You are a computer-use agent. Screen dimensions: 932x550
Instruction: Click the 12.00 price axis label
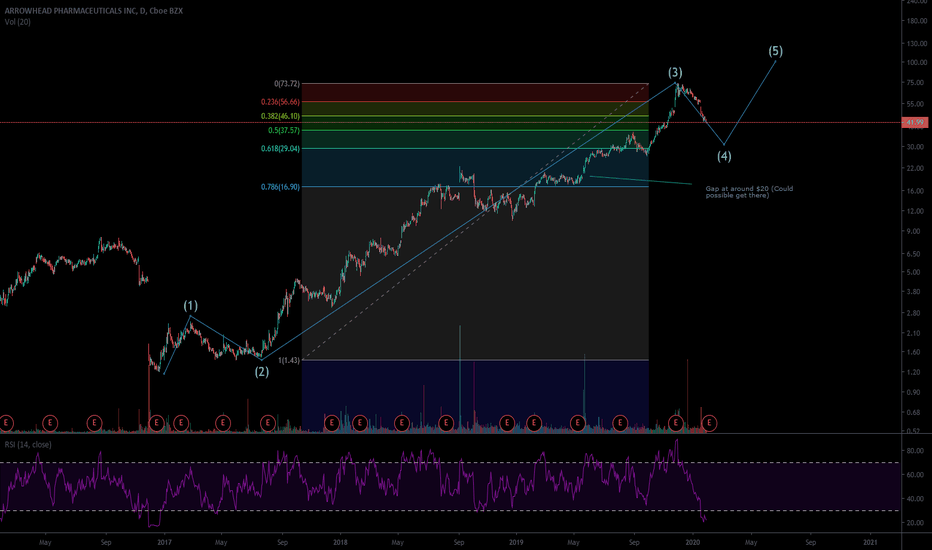click(917, 211)
